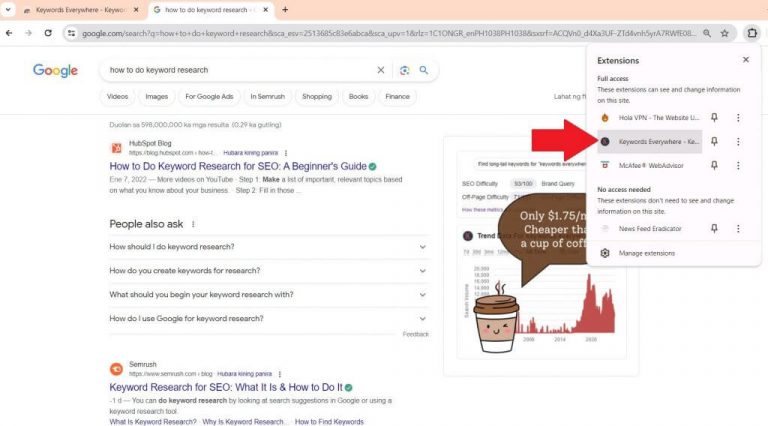Close the 'how to do keyword research' tab
This screenshot has height=426, width=768.
[265, 10]
